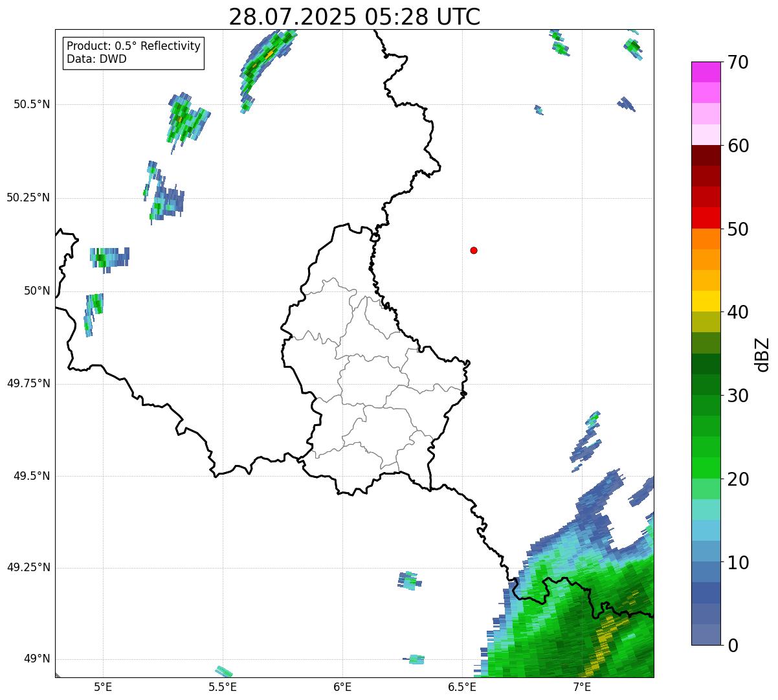The height and width of the screenshot is (700, 778).
Task: Click the olive colorbar segment below 40
Action: (x=706, y=322)
